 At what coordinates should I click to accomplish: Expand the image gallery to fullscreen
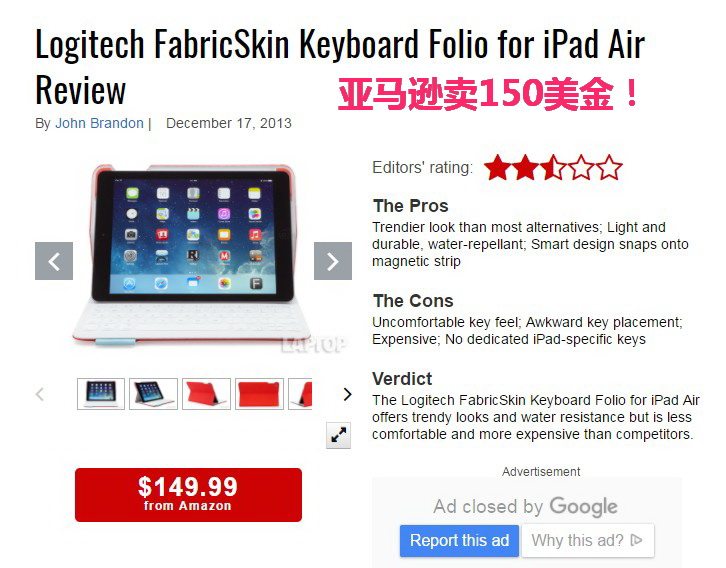(x=338, y=435)
